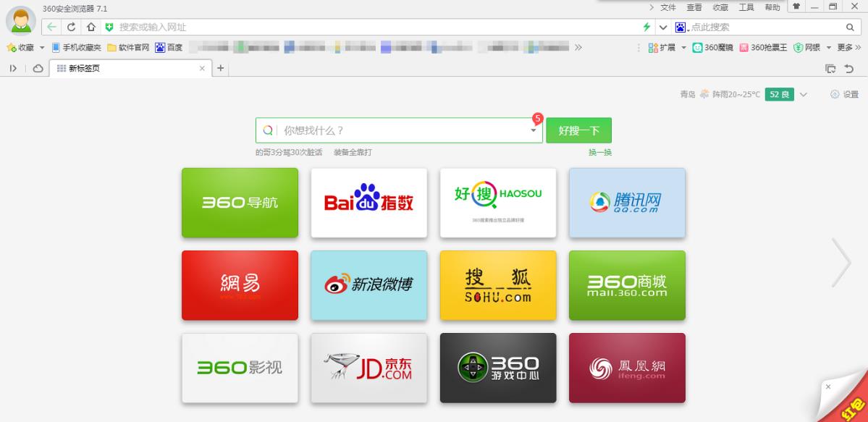
Task: Open 软件官网 bookmark folder
Action: 128,48
